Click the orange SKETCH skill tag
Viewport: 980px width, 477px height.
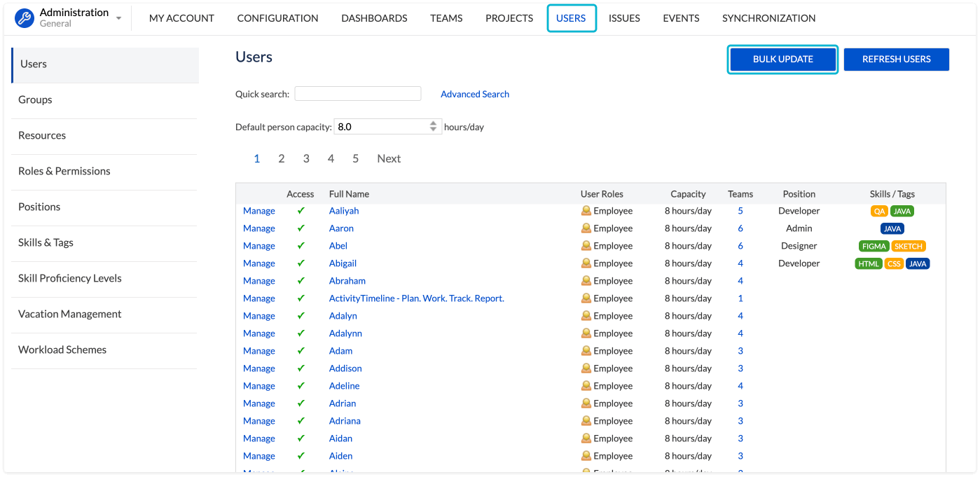(x=909, y=246)
